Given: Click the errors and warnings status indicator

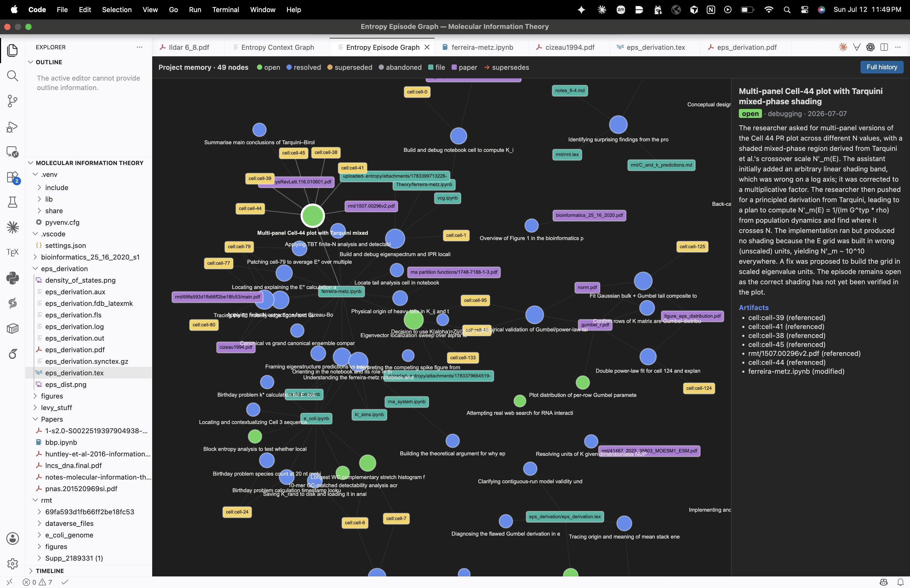Looking at the screenshot, I should point(37,582).
